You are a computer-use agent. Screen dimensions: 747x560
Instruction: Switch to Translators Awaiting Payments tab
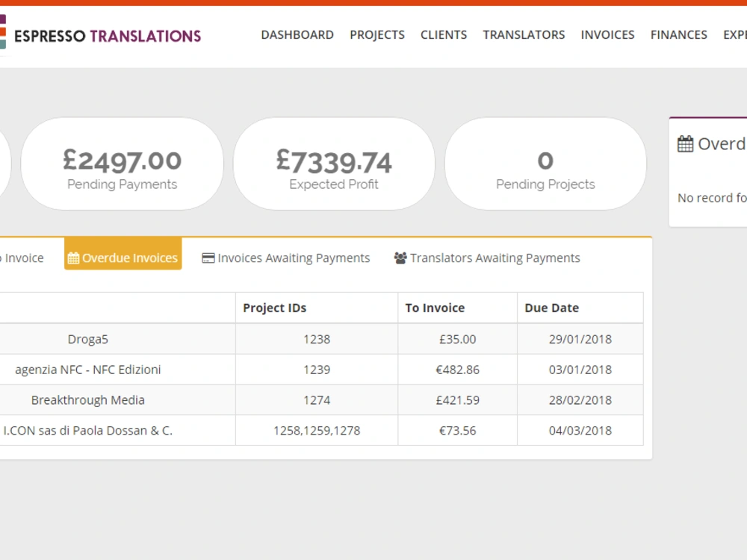(487, 258)
